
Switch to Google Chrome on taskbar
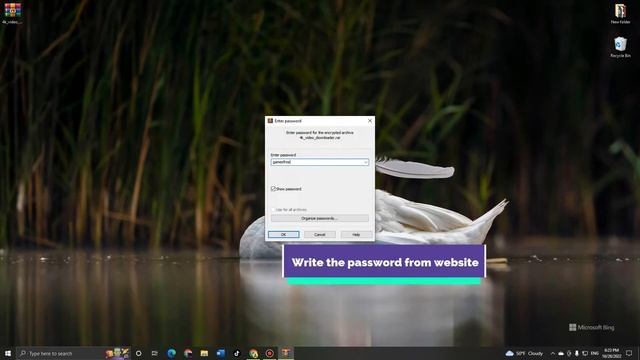click(253, 353)
